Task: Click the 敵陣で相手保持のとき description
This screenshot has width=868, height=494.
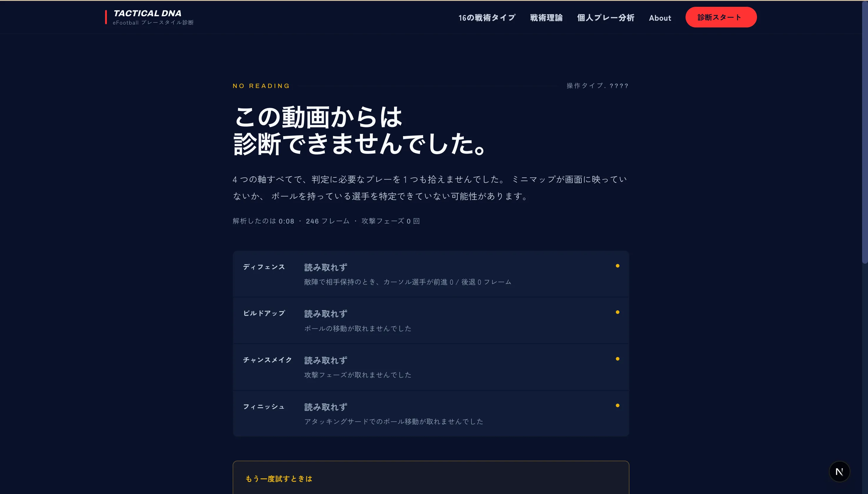Action: [408, 282]
